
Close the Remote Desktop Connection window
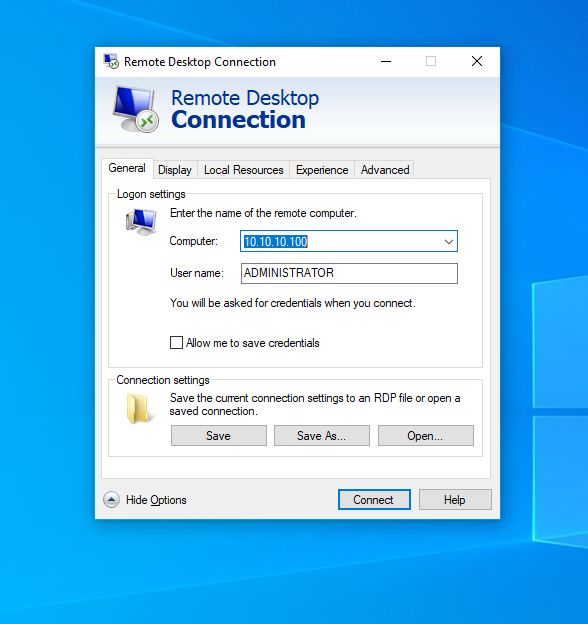(x=477, y=61)
